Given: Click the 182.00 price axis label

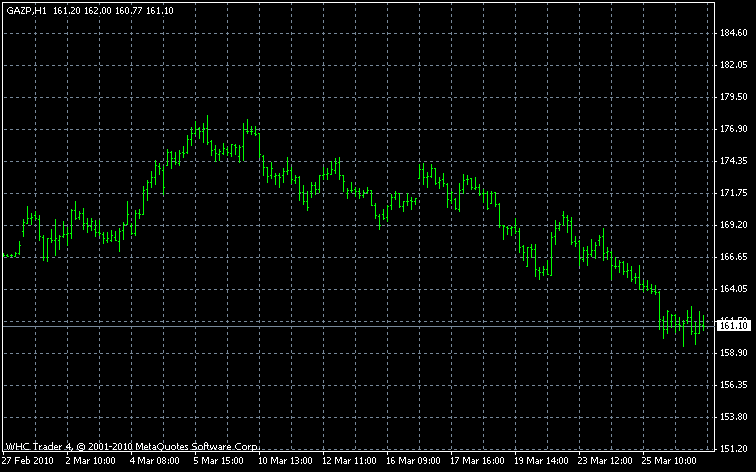Looking at the screenshot, I should tap(735, 65).
